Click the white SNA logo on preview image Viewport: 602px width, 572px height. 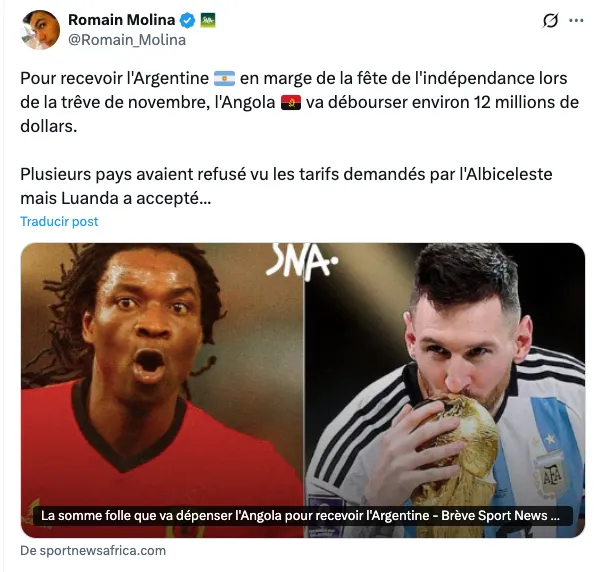(x=301, y=260)
